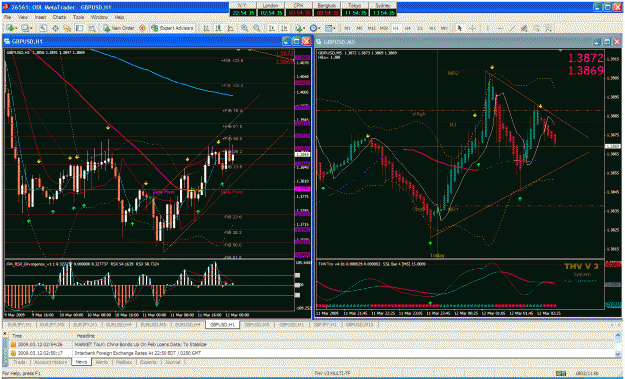This screenshot has height=379, width=625.
Task: Set timeframe to MN
Action: click(443, 28)
